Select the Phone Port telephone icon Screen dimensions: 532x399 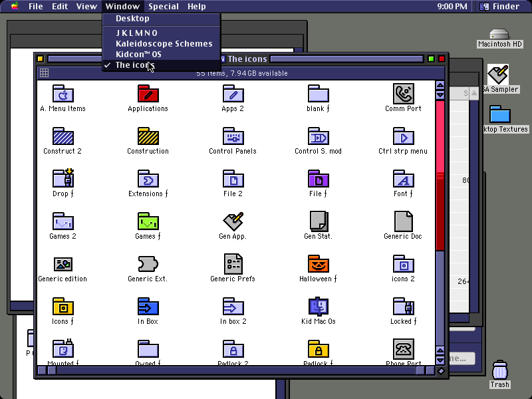point(404,348)
